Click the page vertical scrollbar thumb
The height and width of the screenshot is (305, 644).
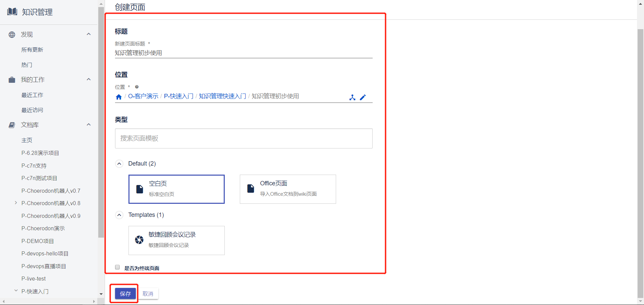(x=640, y=163)
